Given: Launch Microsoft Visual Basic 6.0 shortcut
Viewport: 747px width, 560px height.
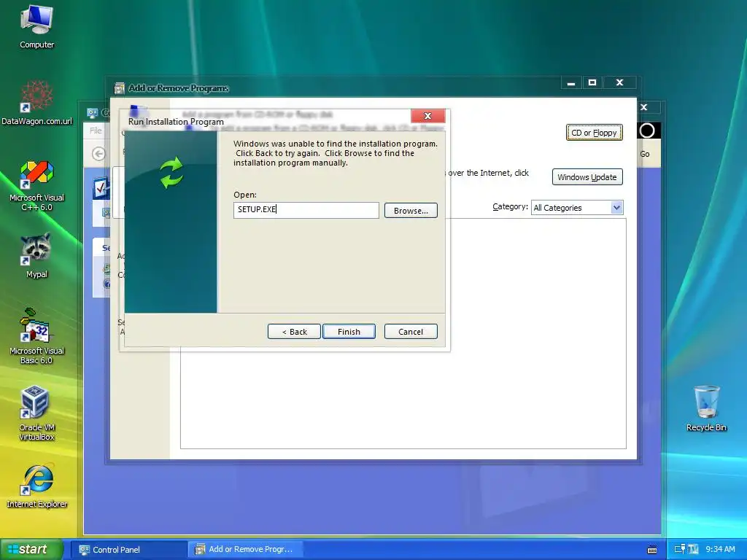Looking at the screenshot, I should [x=36, y=336].
